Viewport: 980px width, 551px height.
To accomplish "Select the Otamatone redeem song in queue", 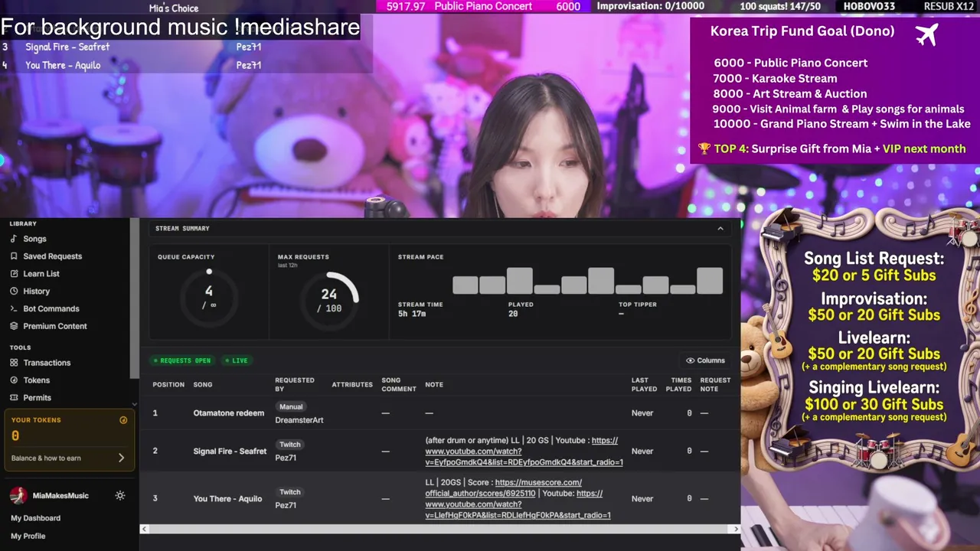I will [228, 413].
